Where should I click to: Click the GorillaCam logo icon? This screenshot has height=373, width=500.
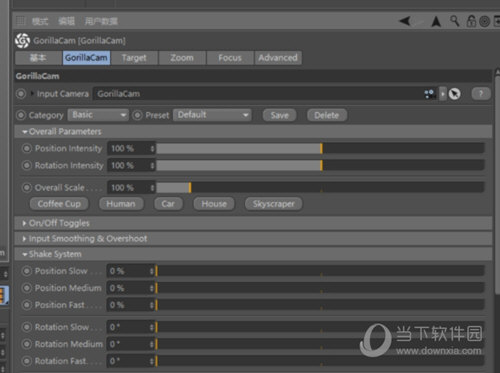point(22,41)
